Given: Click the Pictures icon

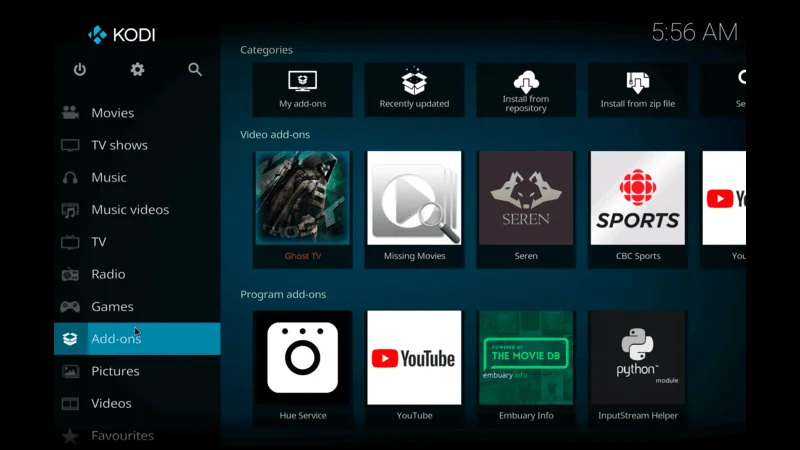Looking at the screenshot, I should coord(70,371).
